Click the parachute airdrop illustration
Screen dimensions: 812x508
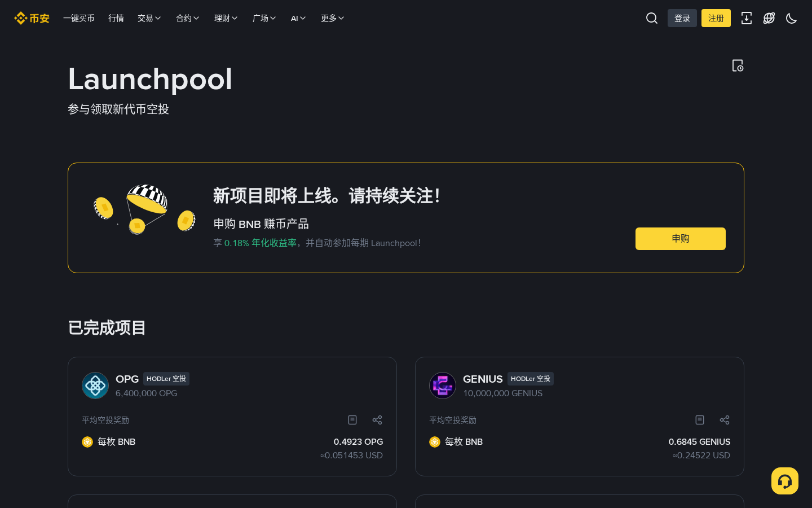click(x=144, y=209)
